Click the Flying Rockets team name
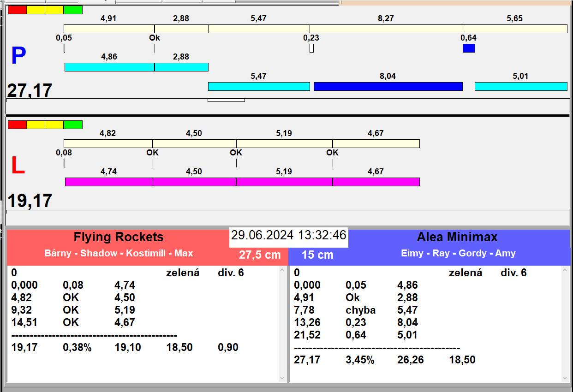573x392 pixels. [x=119, y=237]
